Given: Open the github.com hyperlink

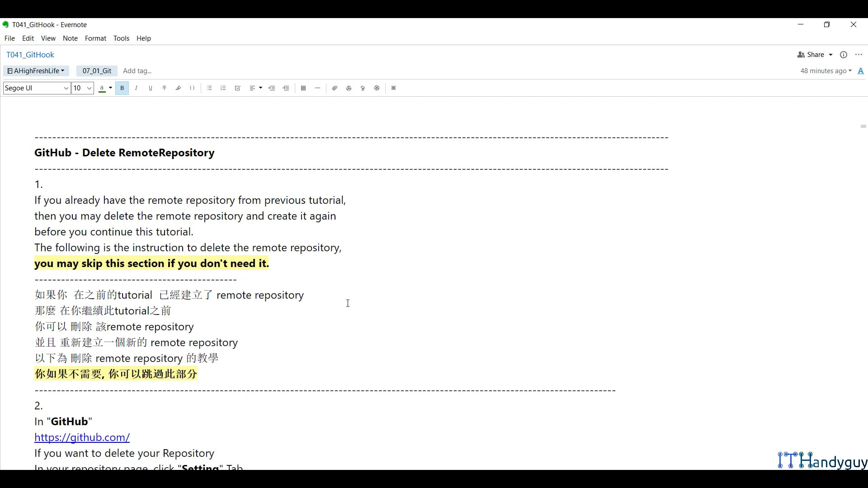Looking at the screenshot, I should (x=82, y=437).
